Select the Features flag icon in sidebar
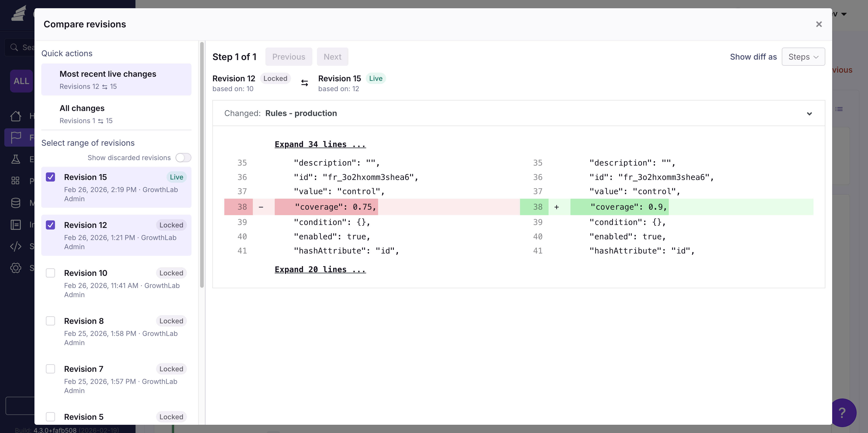The image size is (868, 433). [16, 137]
